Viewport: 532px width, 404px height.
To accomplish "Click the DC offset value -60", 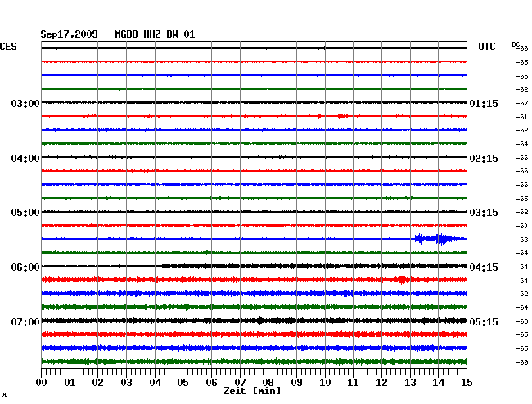I will pyautogui.click(x=522, y=226).
